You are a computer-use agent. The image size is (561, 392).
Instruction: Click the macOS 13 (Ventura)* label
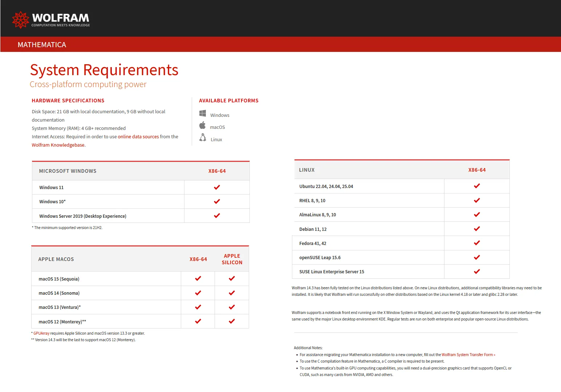(60, 307)
